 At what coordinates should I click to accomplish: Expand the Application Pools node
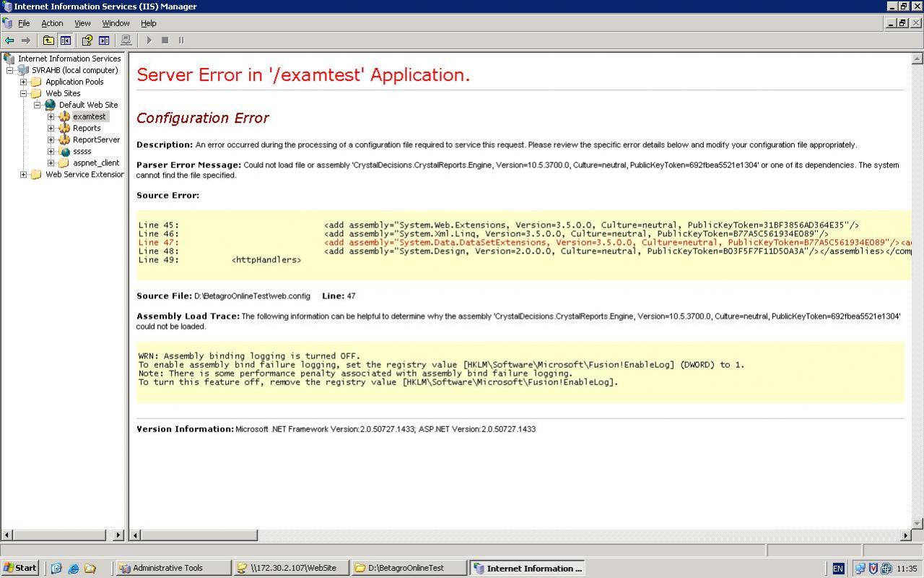[x=23, y=82]
